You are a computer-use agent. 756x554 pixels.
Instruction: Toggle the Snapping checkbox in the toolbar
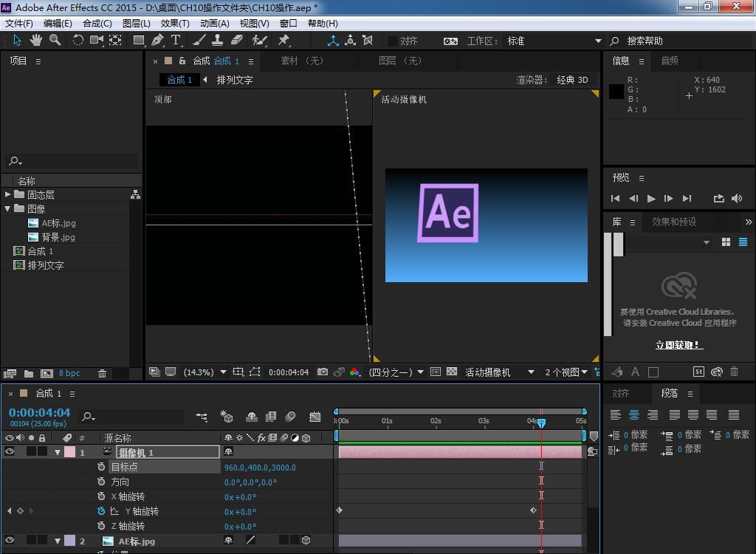tap(393, 41)
